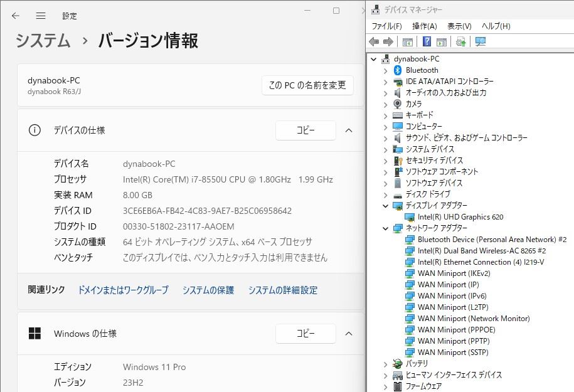Collapse the network adapters node
The height and width of the screenshot is (392, 574).
click(385, 228)
